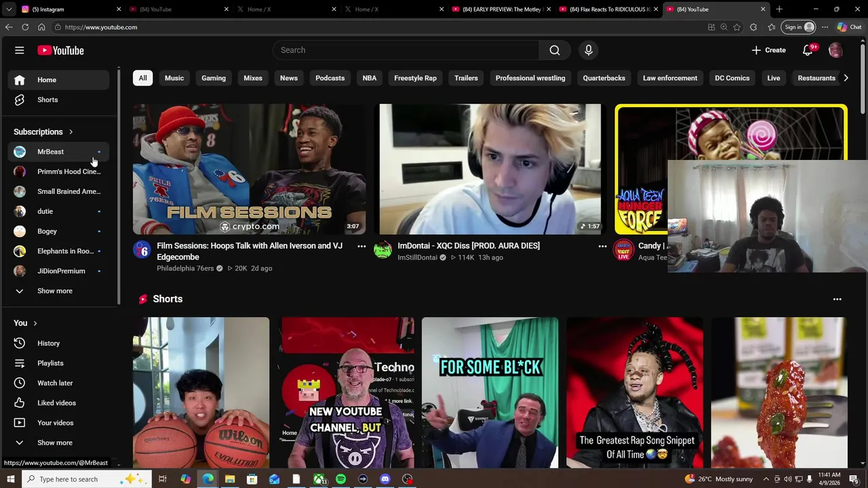Open Spotify from the taskbar
The width and height of the screenshot is (868, 488).
point(340,479)
